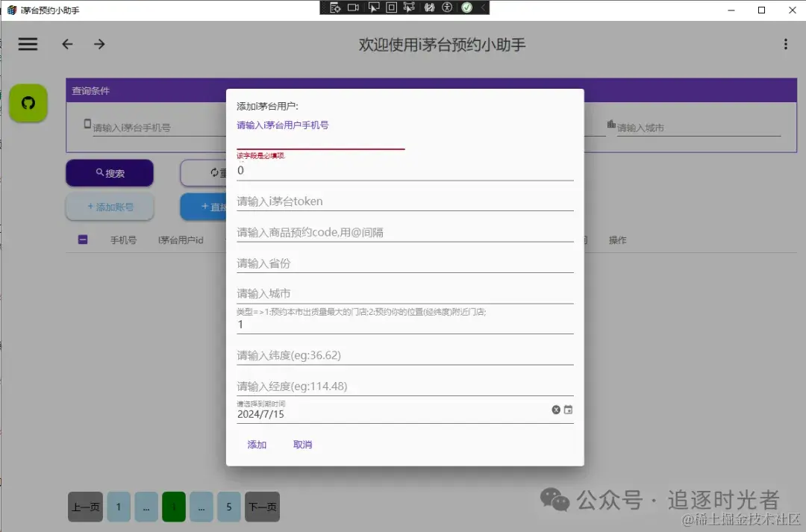Click the 添加 link to add the user

(257, 444)
